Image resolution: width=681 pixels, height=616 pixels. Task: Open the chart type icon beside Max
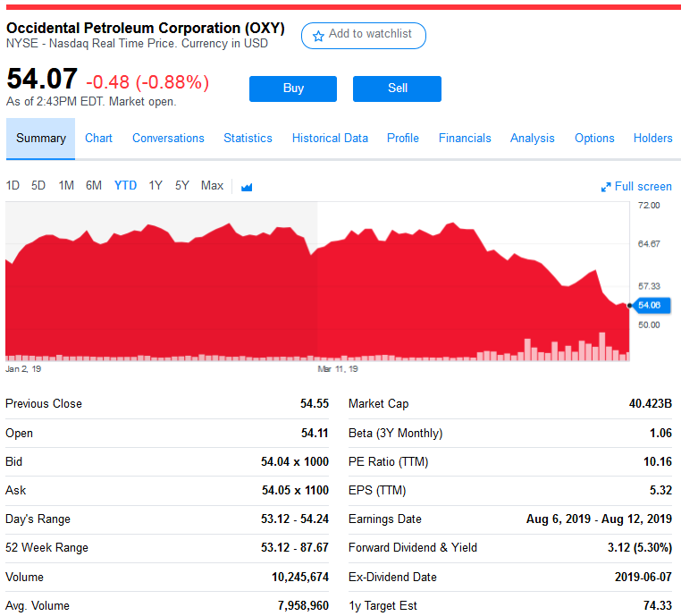point(247,187)
